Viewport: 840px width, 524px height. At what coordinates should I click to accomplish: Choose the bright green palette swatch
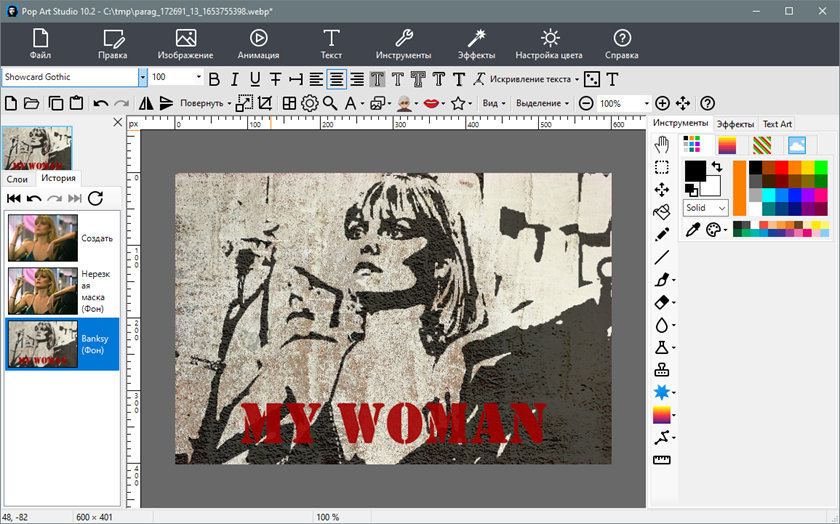coord(821,167)
